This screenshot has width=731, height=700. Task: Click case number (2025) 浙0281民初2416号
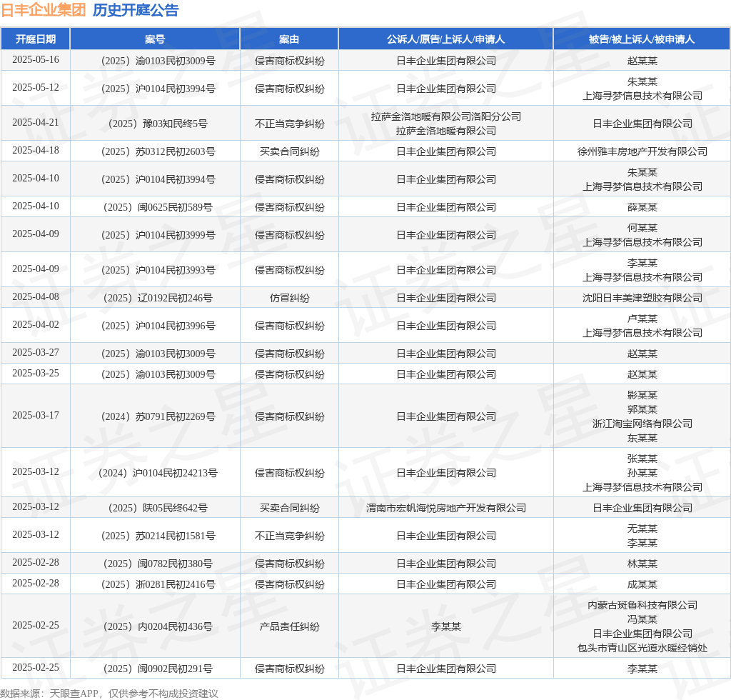[158, 584]
